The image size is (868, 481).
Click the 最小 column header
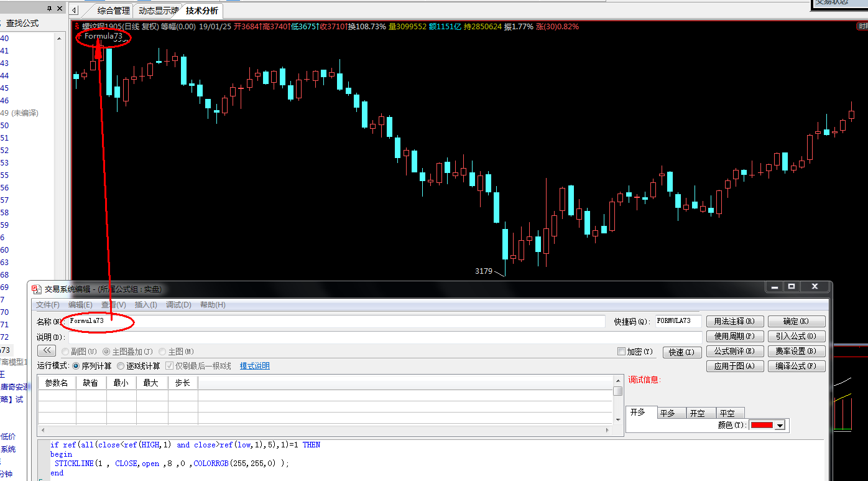121,383
